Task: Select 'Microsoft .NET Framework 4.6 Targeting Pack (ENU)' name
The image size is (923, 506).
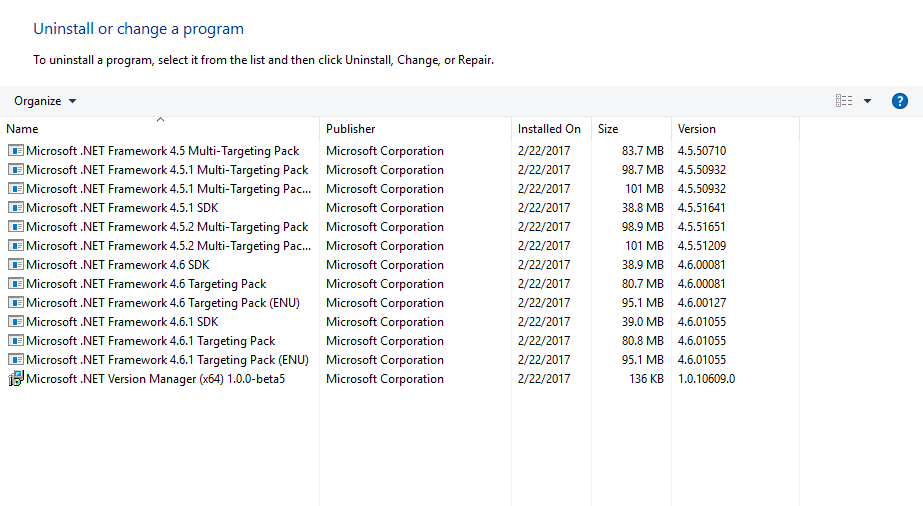Action: (163, 303)
